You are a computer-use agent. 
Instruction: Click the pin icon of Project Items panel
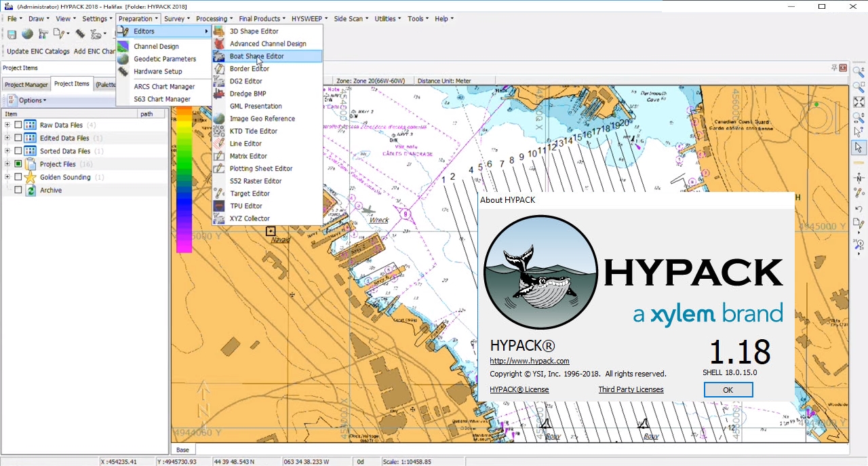(834, 68)
